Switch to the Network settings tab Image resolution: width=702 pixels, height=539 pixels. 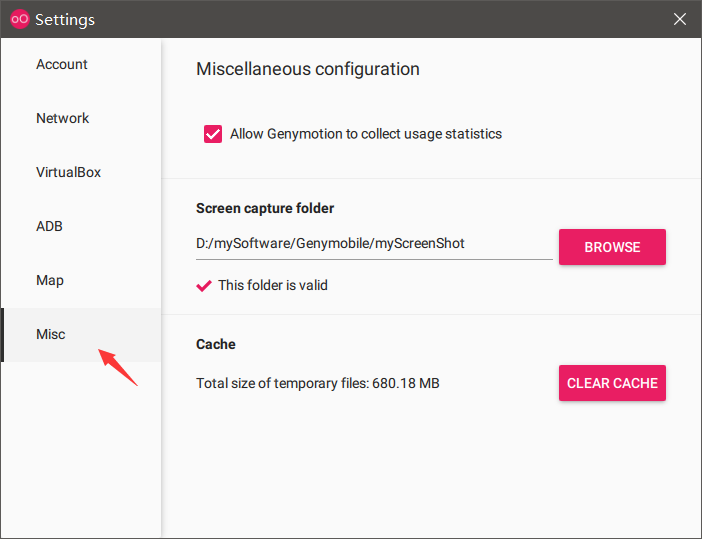[81, 118]
